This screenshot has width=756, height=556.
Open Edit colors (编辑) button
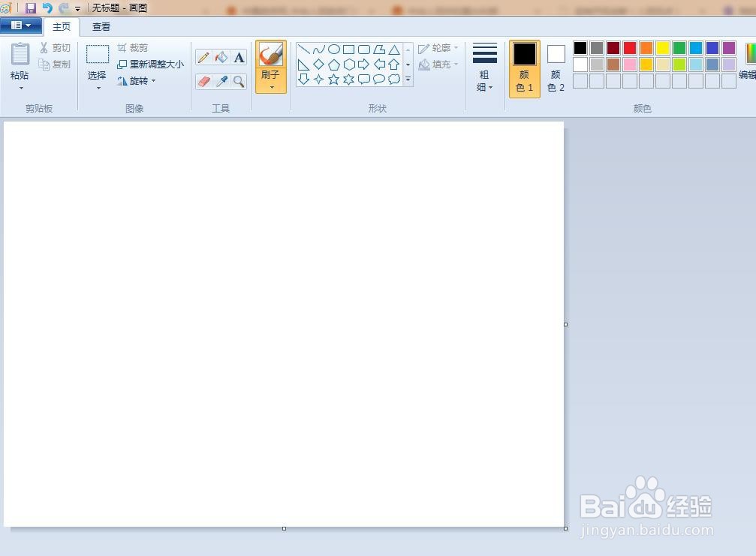[x=748, y=60]
